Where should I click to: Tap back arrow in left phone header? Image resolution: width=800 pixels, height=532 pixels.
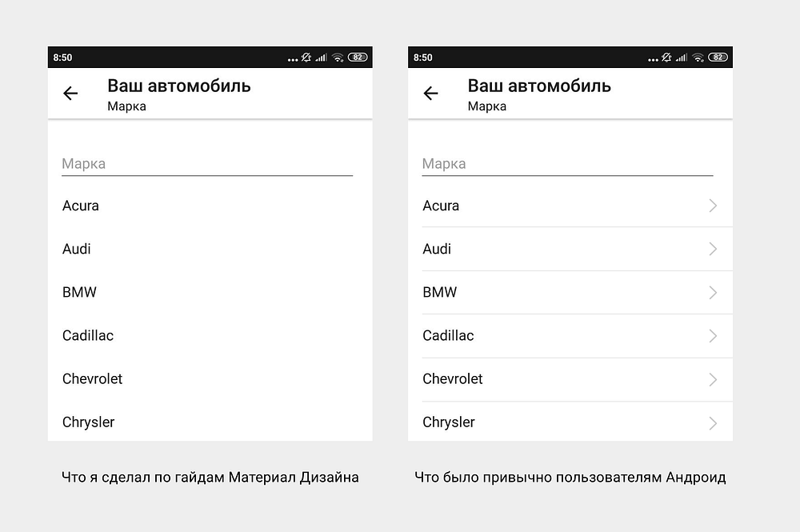point(70,94)
